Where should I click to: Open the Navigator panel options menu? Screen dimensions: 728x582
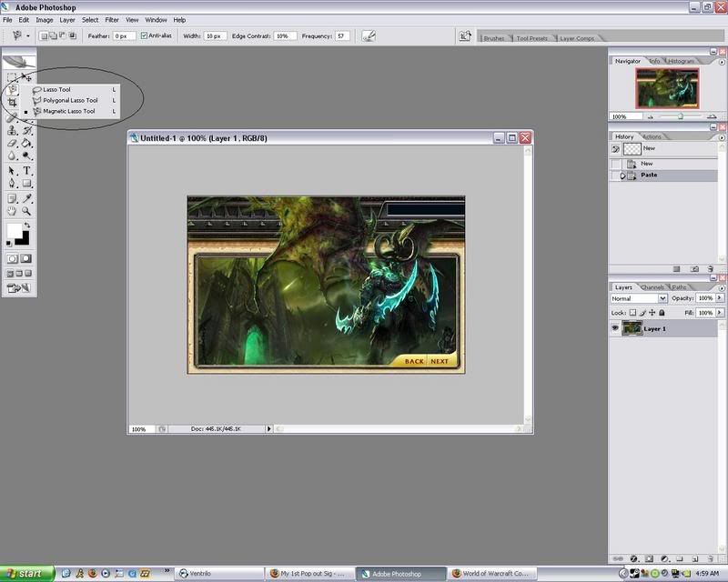722,62
